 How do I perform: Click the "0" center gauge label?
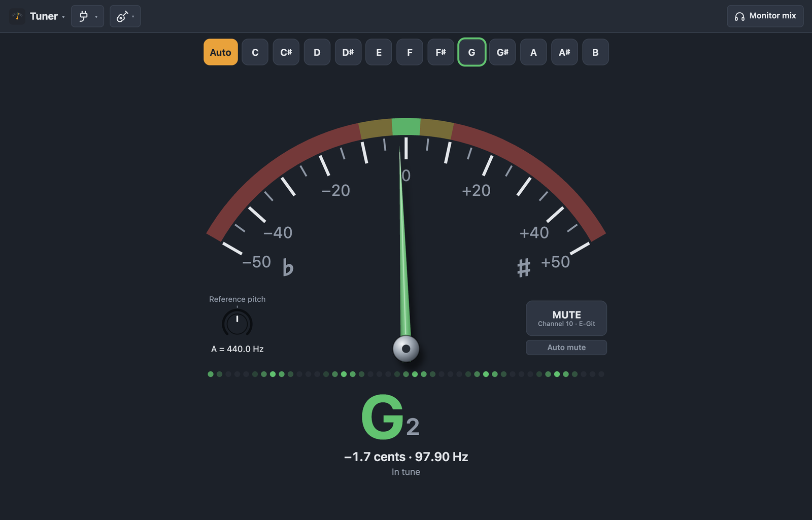pos(406,176)
